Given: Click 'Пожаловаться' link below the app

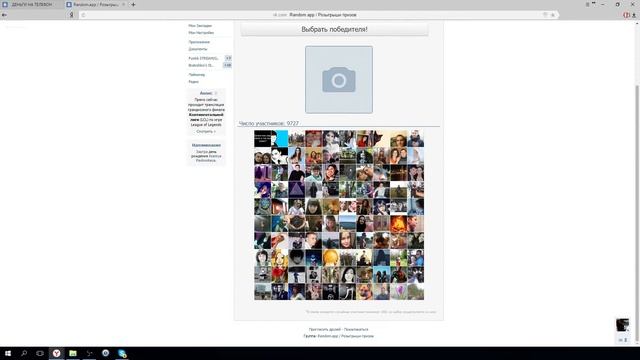Looking at the screenshot, I should (x=356, y=329).
